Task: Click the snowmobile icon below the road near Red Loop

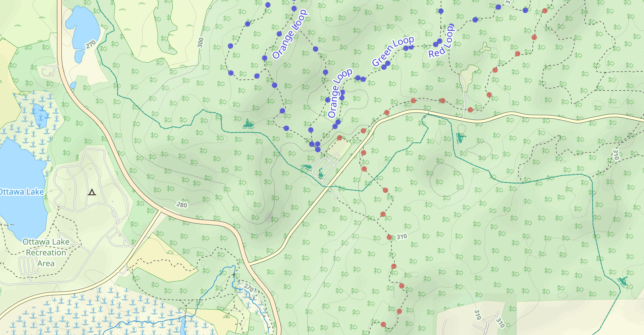Action: tap(461, 137)
